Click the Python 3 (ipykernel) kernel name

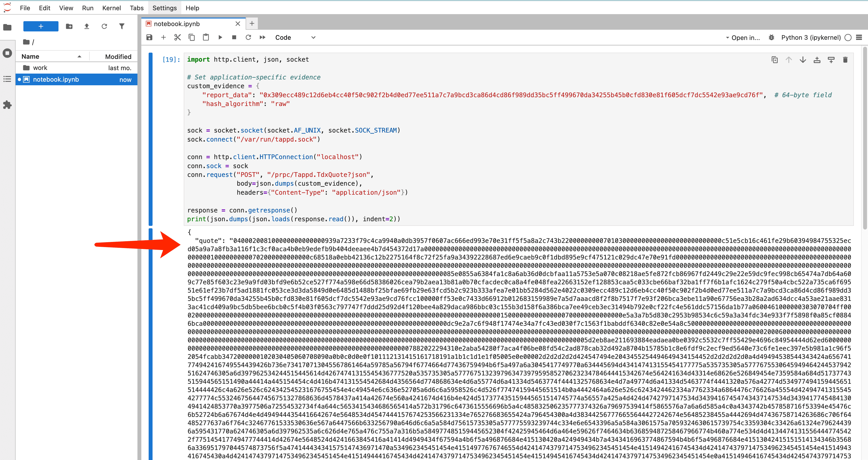coord(811,38)
